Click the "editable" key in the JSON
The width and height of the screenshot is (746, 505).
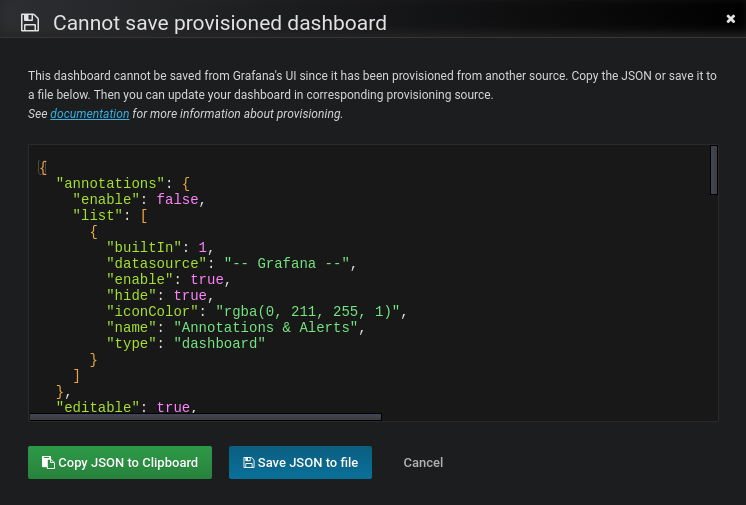98,408
